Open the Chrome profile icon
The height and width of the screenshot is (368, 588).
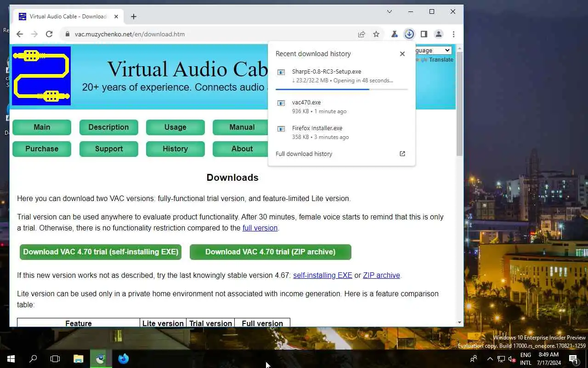click(x=439, y=34)
